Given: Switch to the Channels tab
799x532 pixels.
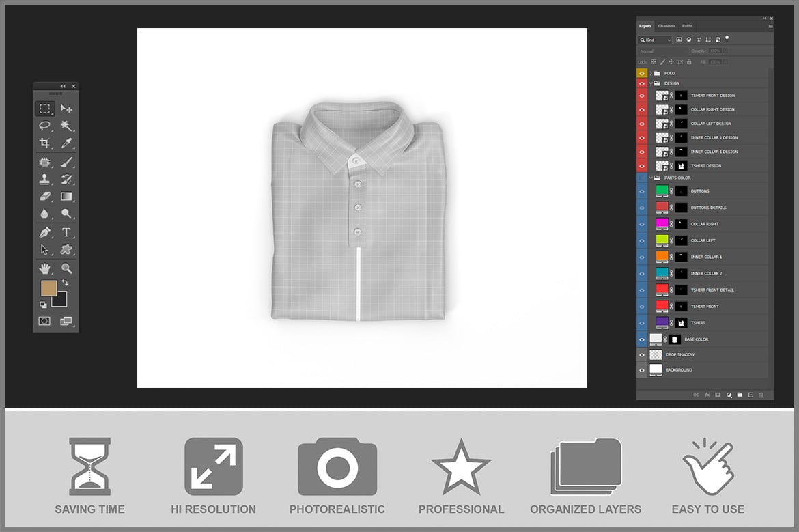Looking at the screenshot, I should [667, 26].
